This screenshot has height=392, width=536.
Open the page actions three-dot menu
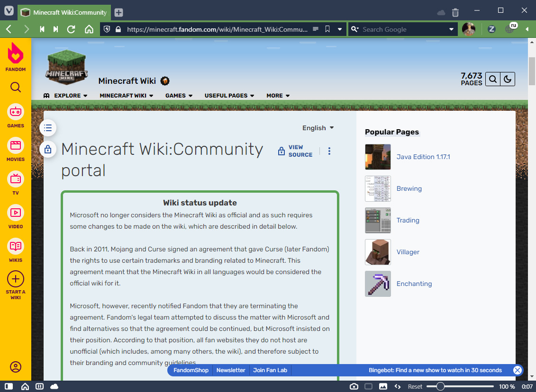click(329, 151)
